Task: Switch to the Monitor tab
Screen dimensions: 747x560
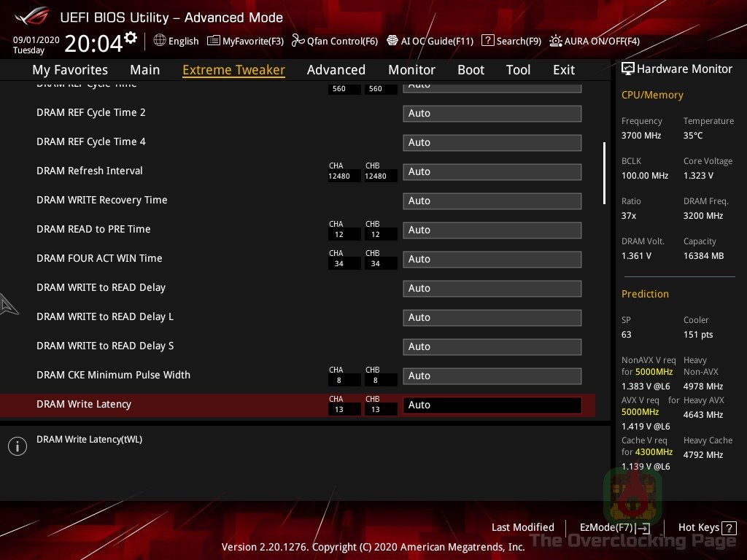Action: tap(411, 69)
